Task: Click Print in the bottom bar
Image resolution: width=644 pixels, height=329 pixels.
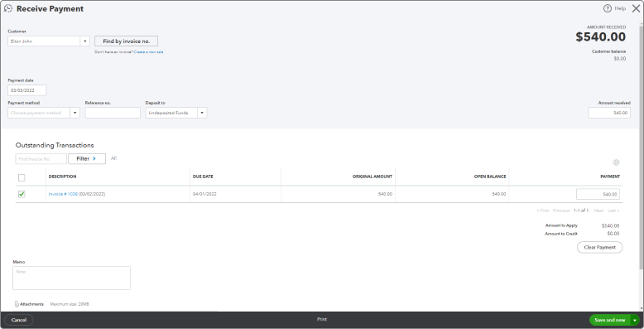Action: click(322, 320)
